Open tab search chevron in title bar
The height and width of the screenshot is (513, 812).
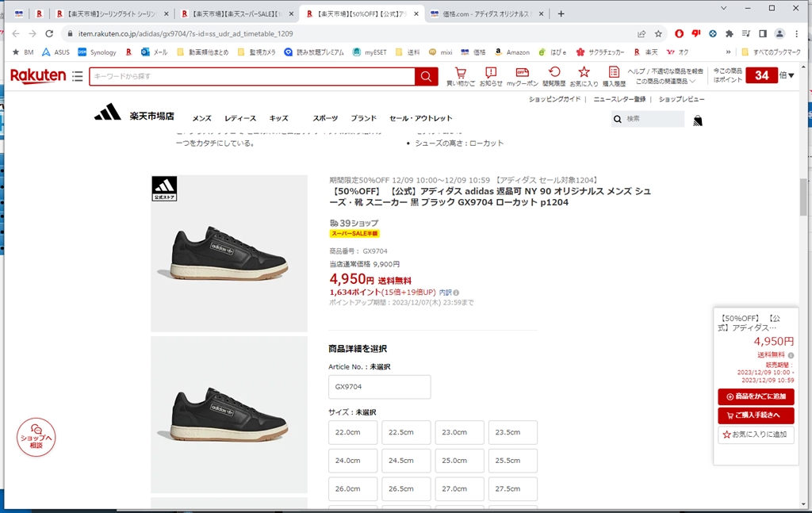coord(723,8)
